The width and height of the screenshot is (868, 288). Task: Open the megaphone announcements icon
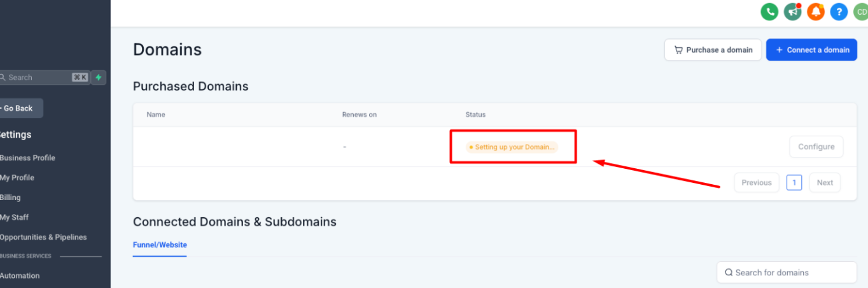pos(793,11)
